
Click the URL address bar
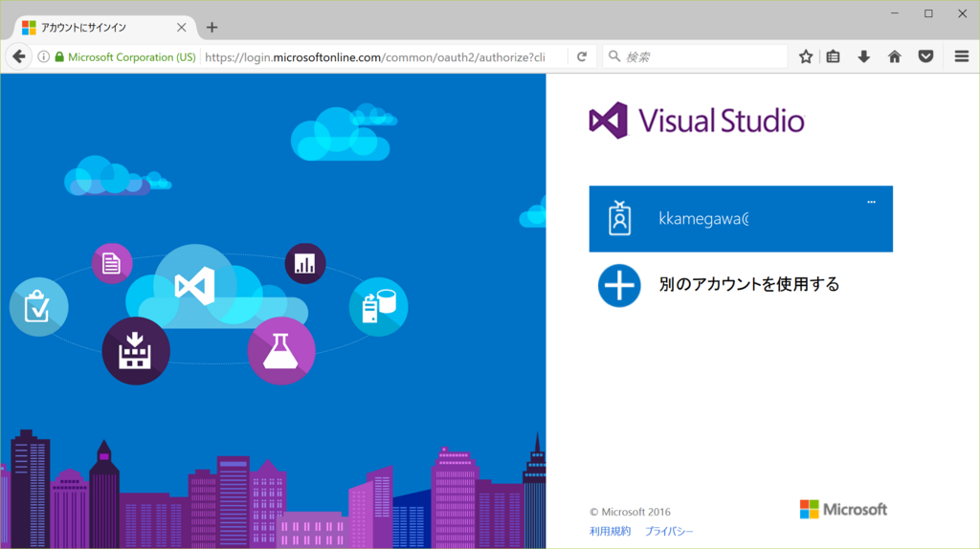pyautogui.click(x=383, y=56)
